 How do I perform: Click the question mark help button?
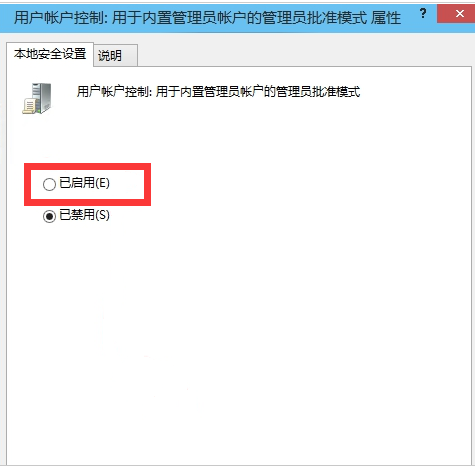423,14
